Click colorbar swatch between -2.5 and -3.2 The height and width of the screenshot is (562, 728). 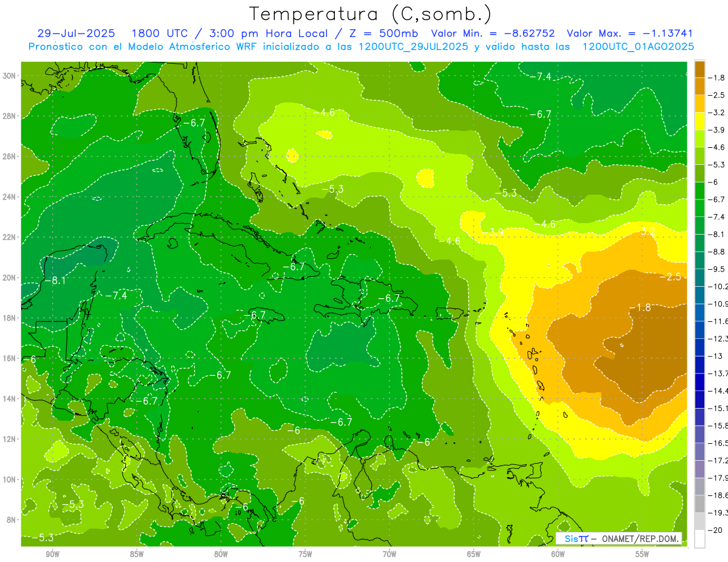click(x=699, y=104)
